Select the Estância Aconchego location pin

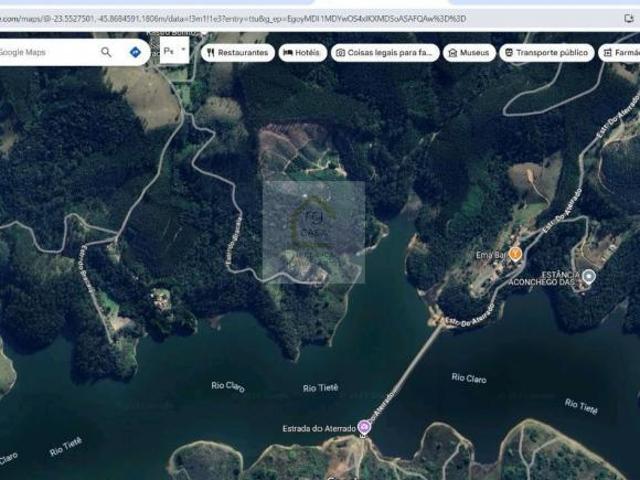point(589,276)
